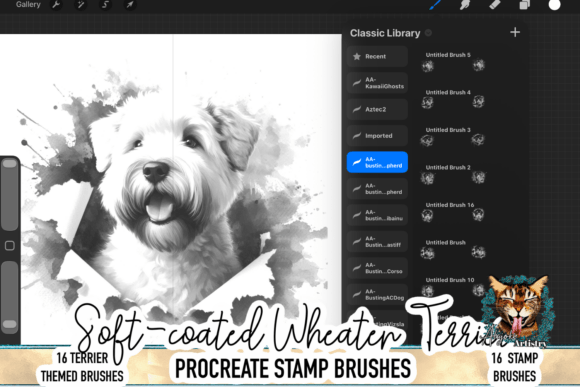
Task: Open the active color circle
Action: pos(554,4)
